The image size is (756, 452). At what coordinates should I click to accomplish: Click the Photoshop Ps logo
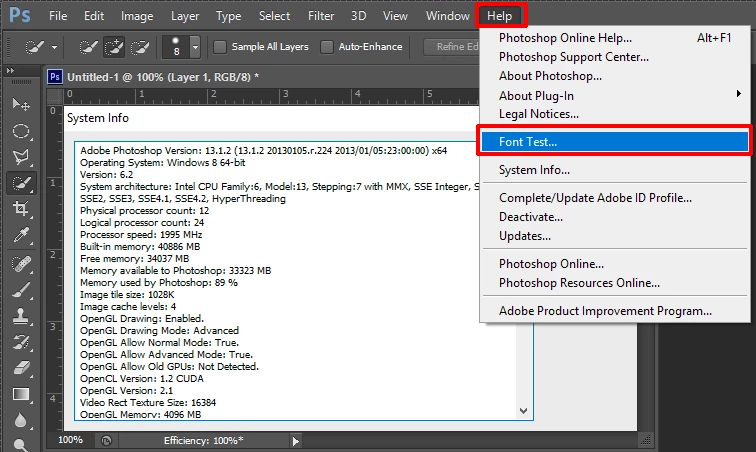(20, 15)
